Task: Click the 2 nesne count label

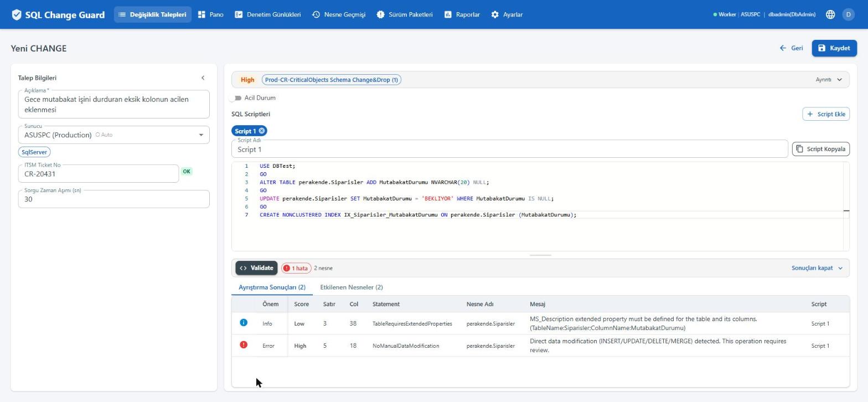Action: 323,268
